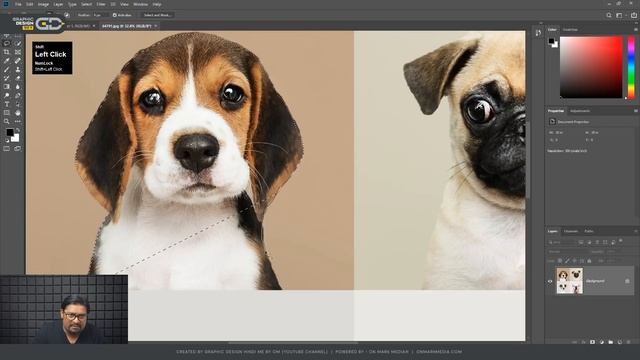Viewport: 640px width, 360px height.
Task: Open the workspace switcher icon
Action: [x=620, y=15]
